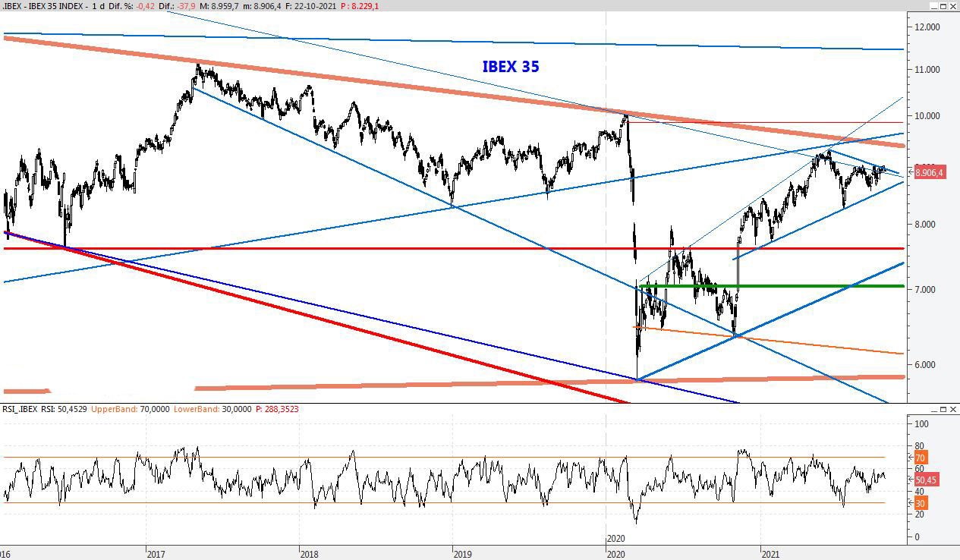Select the RSI upper band 70 marker

point(918,458)
